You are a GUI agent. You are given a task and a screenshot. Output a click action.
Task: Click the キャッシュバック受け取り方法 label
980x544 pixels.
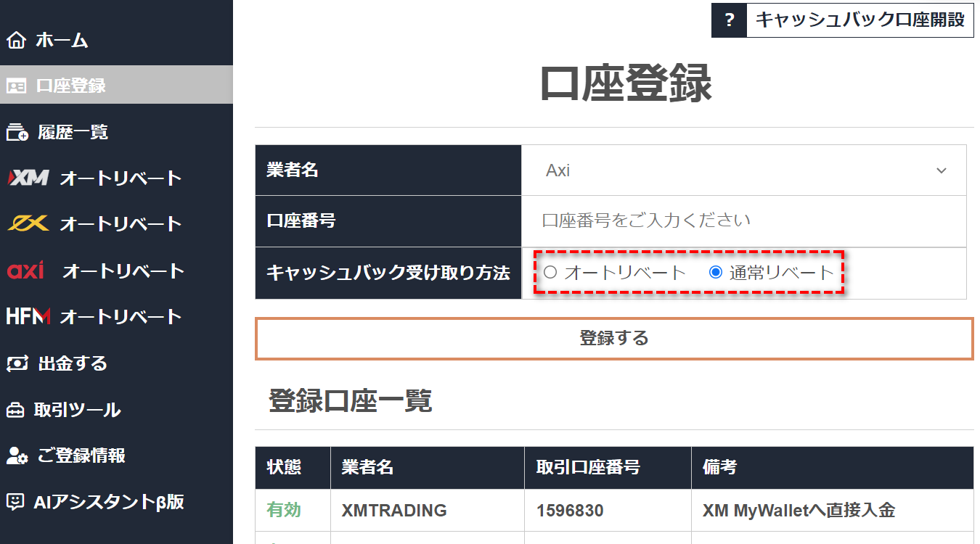click(x=388, y=273)
